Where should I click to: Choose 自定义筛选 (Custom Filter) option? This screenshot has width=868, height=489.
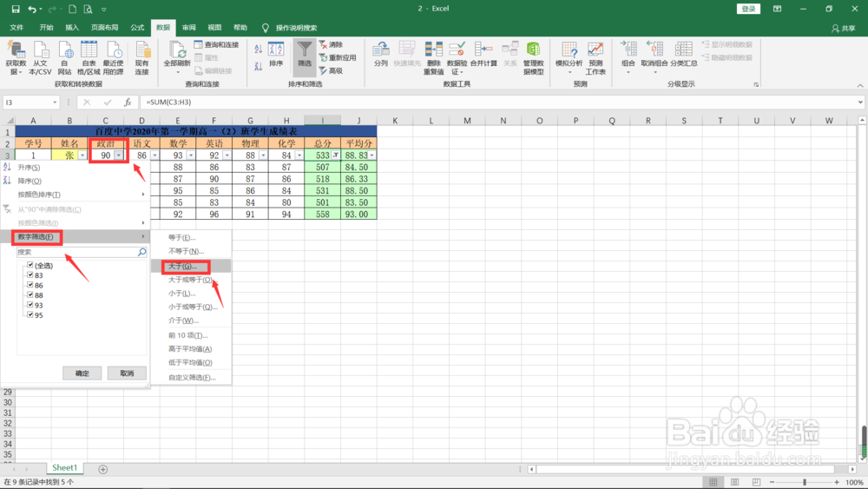pyautogui.click(x=191, y=378)
